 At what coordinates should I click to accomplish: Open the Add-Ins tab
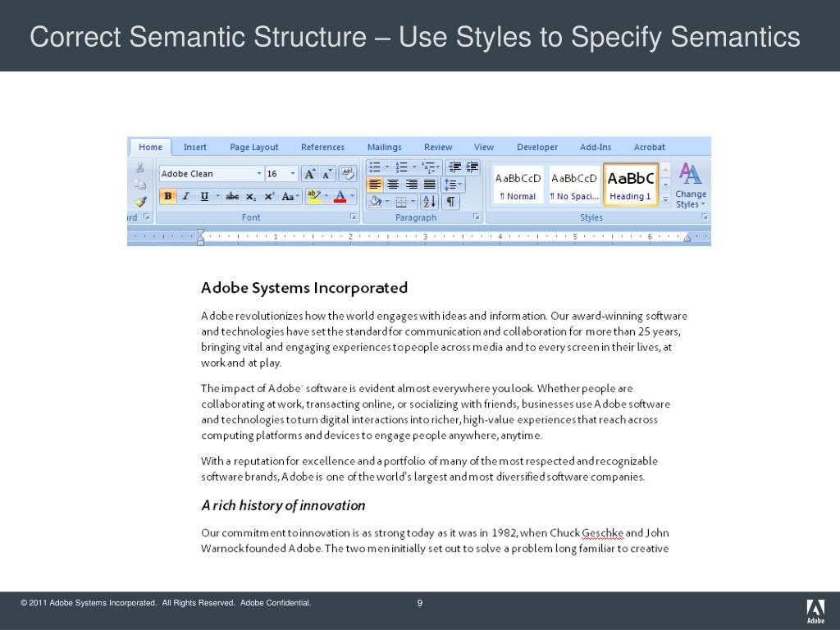point(596,147)
